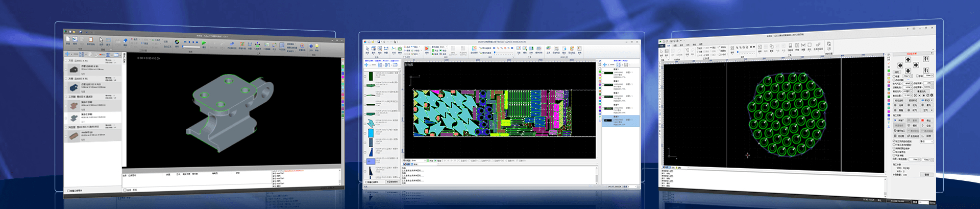The height and width of the screenshot is (209, 980).
Task: Click the orange nesting icon in middle toolbar
Action: click(x=427, y=49)
